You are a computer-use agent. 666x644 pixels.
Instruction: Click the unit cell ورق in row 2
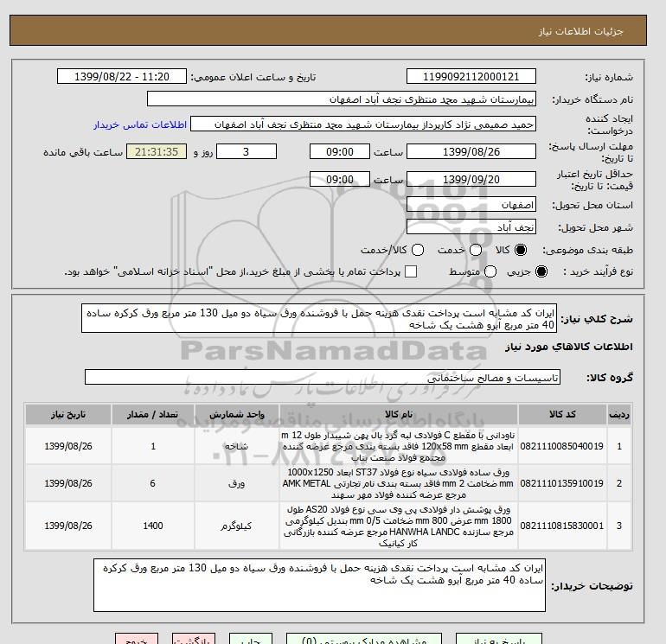[237, 483]
